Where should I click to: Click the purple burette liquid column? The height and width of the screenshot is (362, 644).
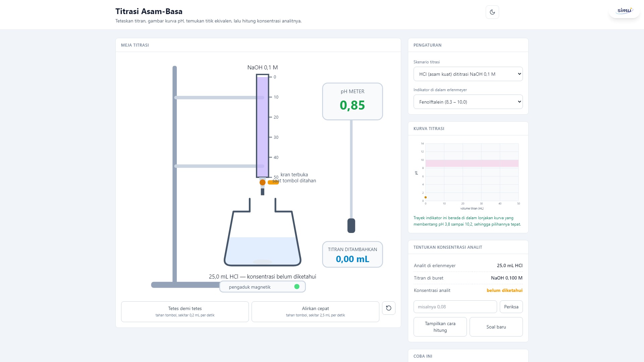tap(263, 127)
